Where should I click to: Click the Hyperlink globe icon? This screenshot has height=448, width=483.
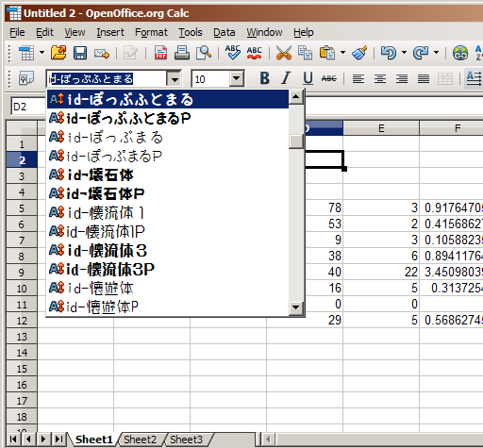coord(460,53)
